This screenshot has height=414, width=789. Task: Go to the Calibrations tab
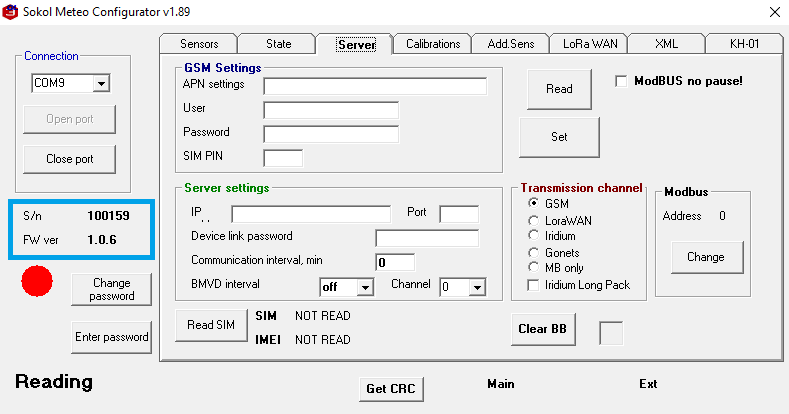point(433,44)
